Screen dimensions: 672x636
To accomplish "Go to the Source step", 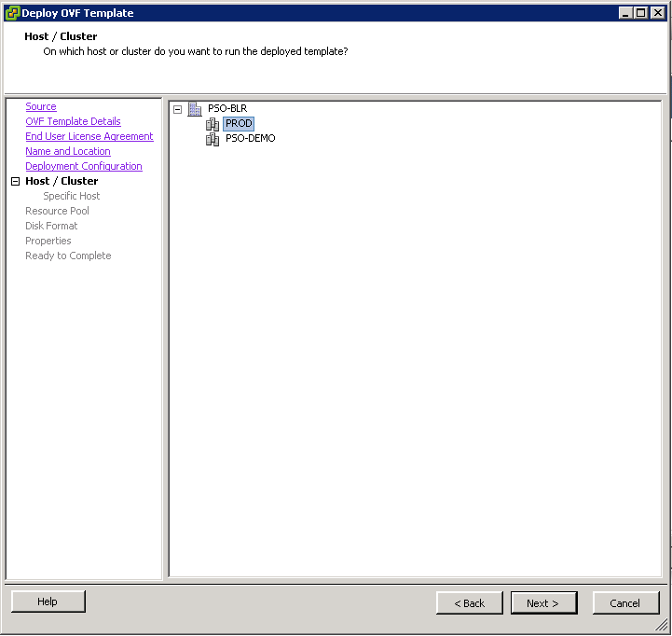I will [41, 107].
